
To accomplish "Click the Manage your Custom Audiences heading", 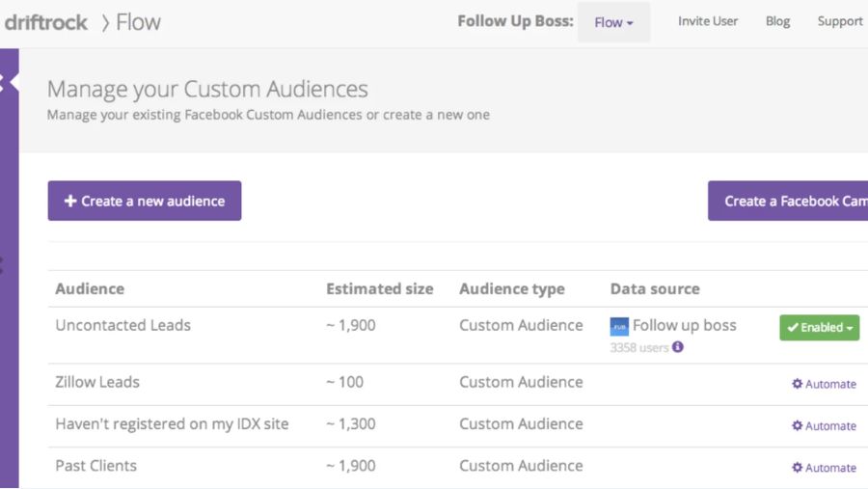I will [x=207, y=89].
